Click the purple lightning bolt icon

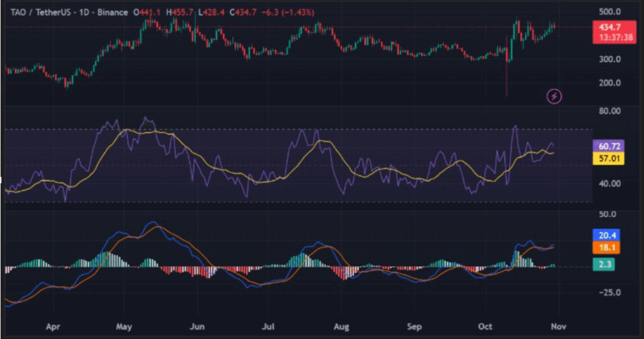tap(555, 96)
